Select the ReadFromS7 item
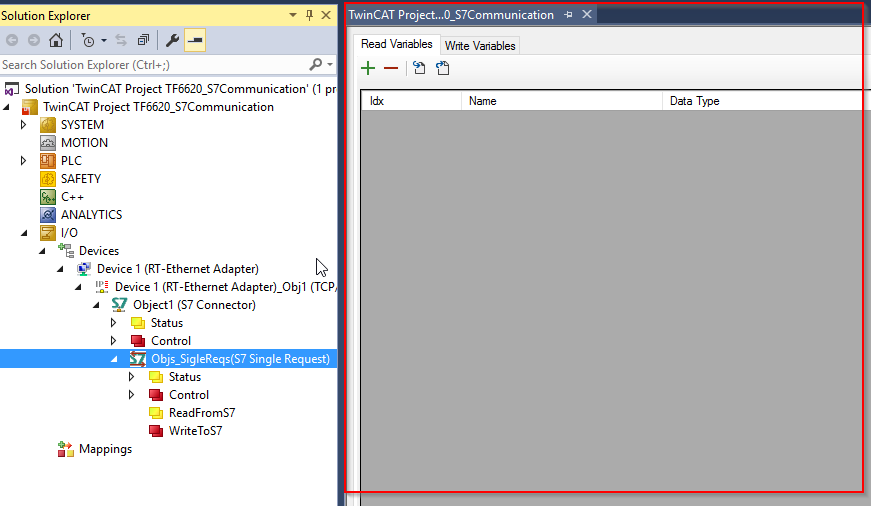871x506 pixels. tap(202, 413)
